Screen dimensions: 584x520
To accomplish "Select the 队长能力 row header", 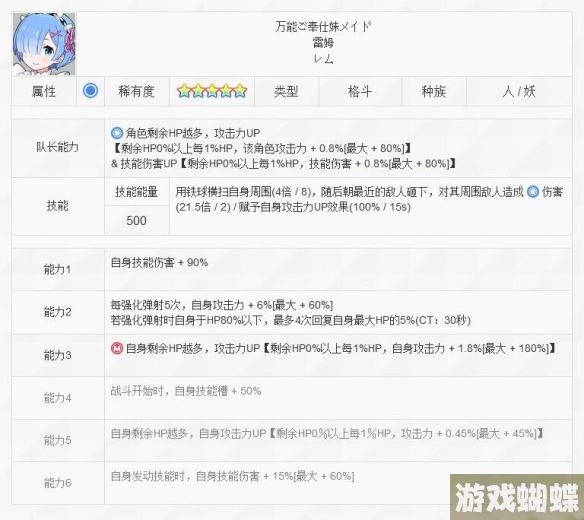I will pos(58,148).
